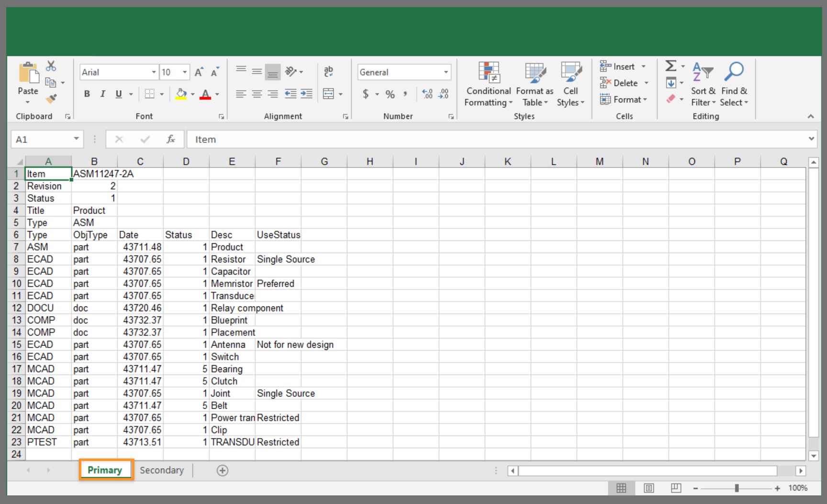The width and height of the screenshot is (827, 504).
Task: Apply red font color A
Action: (205, 94)
